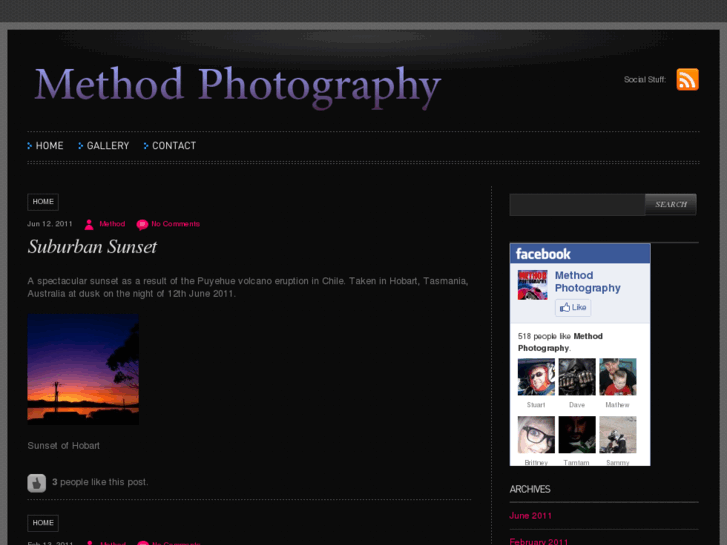Screen dimensions: 727x545
Task: Click into the search text field
Action: pyautogui.click(x=577, y=205)
